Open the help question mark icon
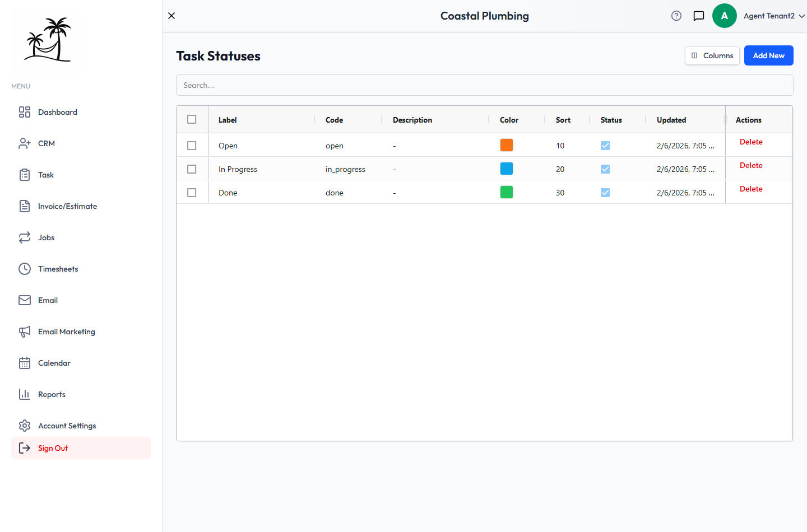 click(x=676, y=16)
